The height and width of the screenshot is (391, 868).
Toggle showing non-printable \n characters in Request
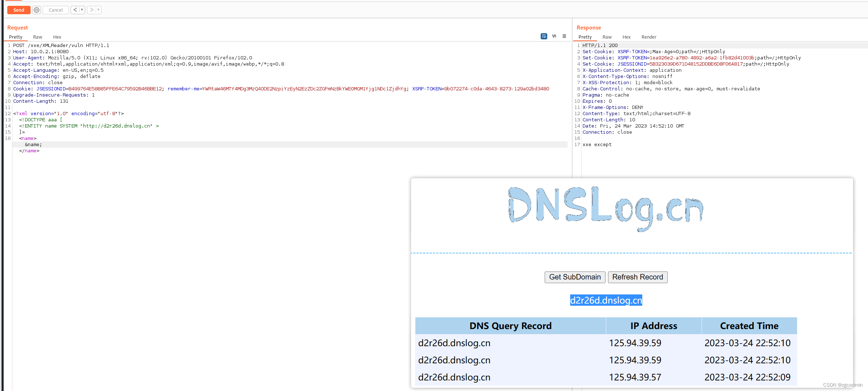[x=554, y=36]
